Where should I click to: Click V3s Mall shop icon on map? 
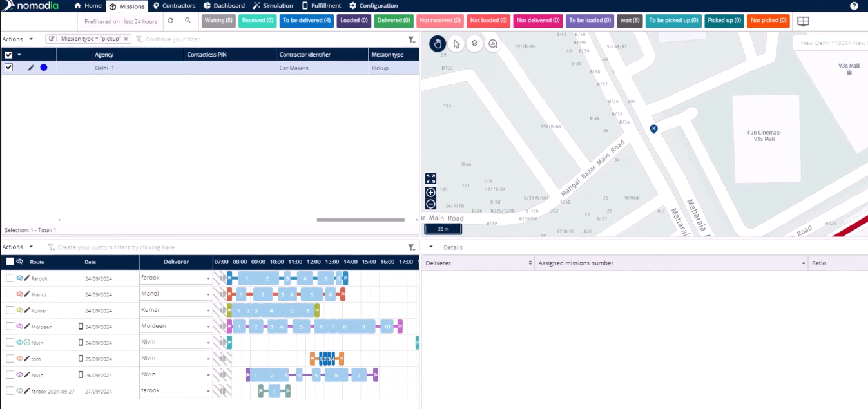pyautogui.click(x=849, y=73)
